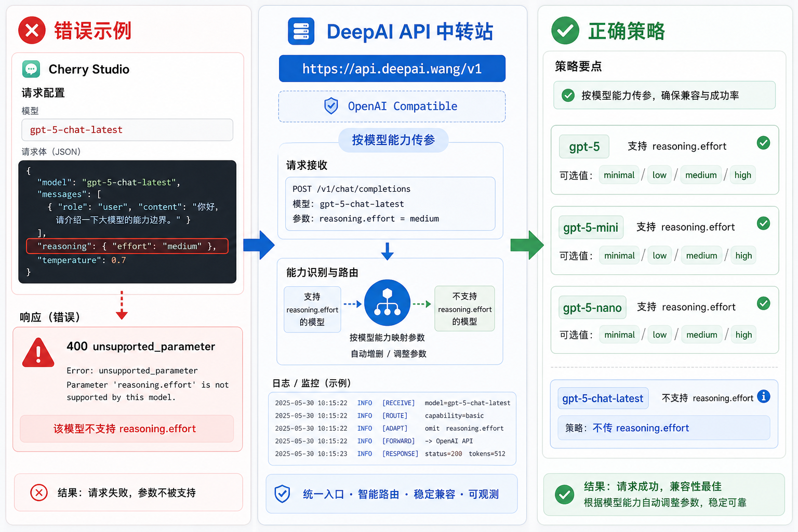
Task: Click the 策略：不传 reasoning.effort box
Action: (663, 428)
